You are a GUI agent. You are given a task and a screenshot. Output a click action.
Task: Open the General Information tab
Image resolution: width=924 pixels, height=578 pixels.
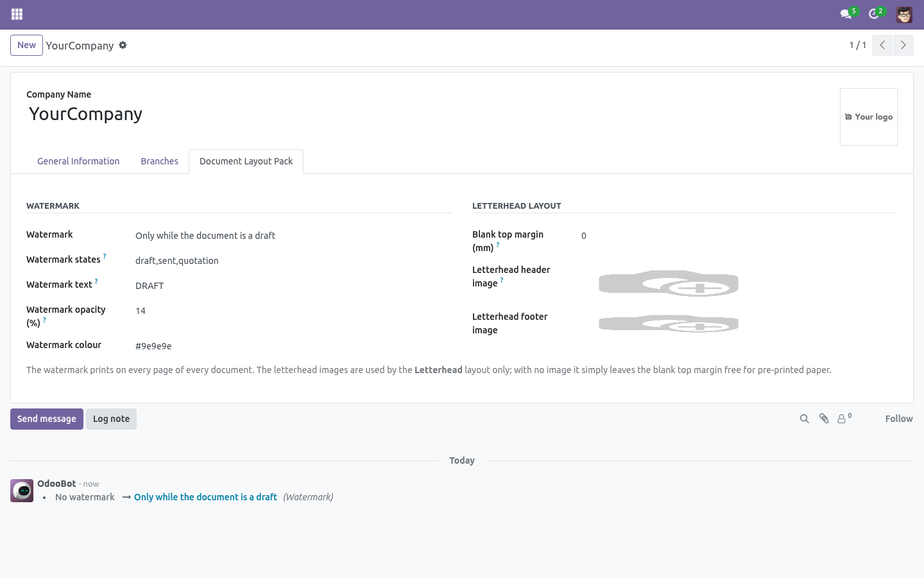pyautogui.click(x=78, y=161)
